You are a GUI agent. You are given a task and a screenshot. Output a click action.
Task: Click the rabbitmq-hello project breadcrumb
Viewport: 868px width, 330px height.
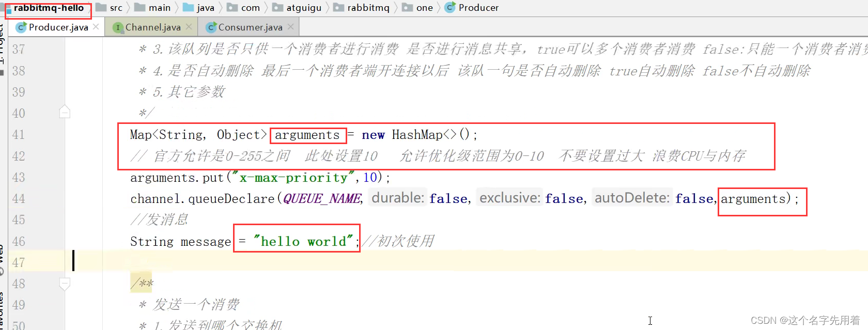[49, 8]
